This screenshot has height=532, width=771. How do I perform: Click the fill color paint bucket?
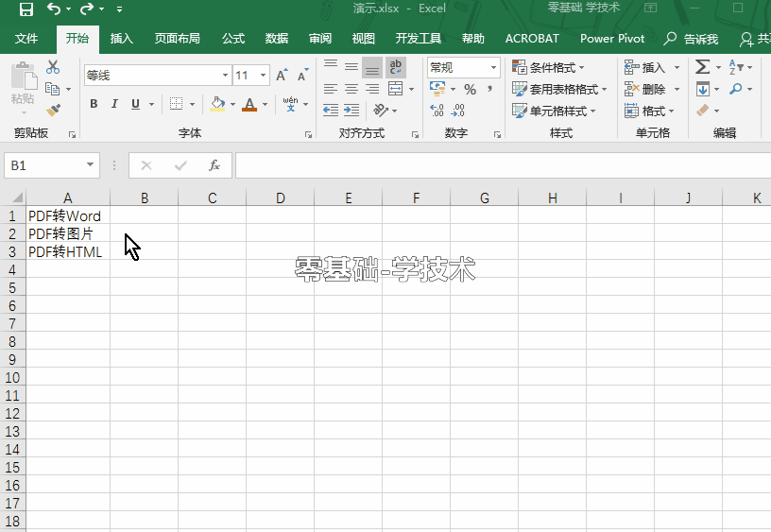pyautogui.click(x=217, y=104)
